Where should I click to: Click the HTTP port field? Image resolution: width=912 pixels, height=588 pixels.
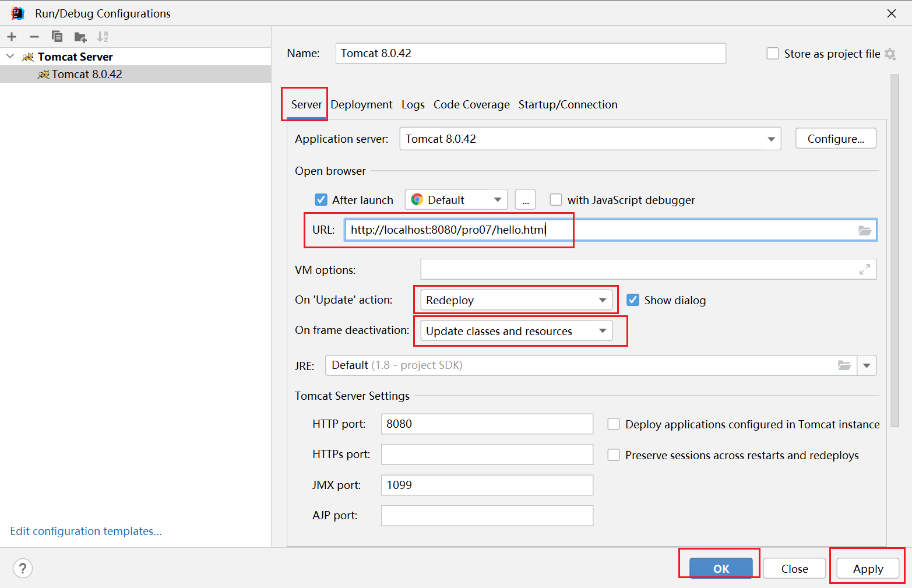(x=487, y=424)
